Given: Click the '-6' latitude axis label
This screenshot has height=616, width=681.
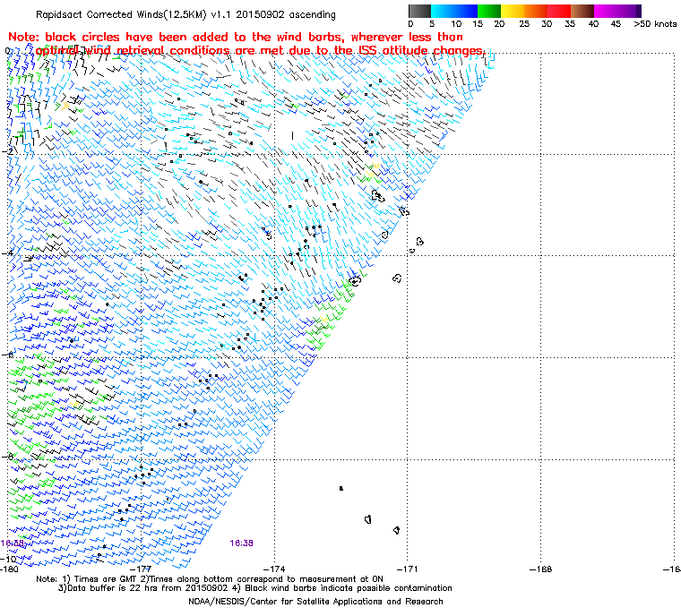Looking at the screenshot, I should pos(7,355).
